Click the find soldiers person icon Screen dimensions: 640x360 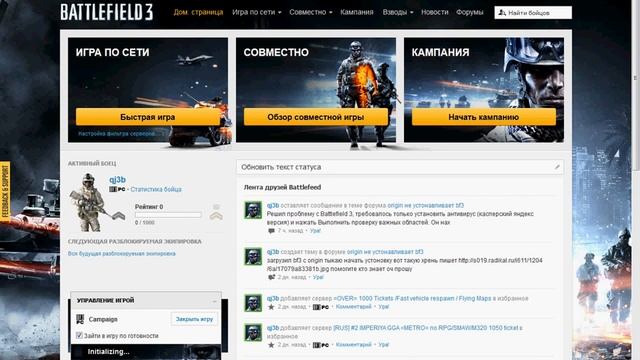point(502,13)
